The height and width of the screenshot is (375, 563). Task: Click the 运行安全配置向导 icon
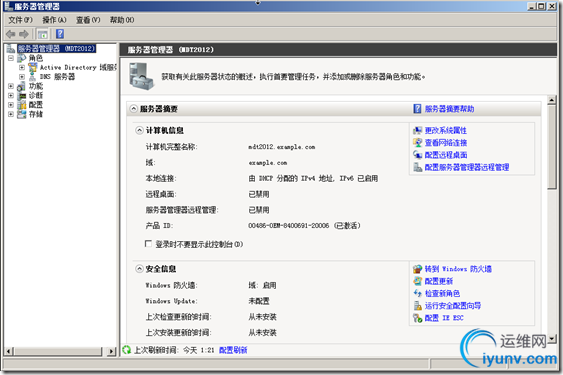pos(417,306)
